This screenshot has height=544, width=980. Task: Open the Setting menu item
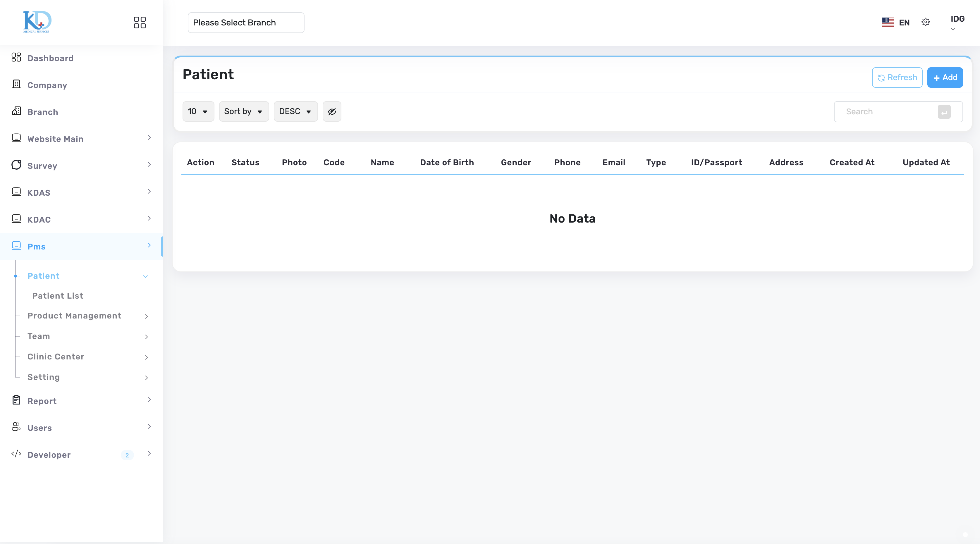(x=43, y=377)
